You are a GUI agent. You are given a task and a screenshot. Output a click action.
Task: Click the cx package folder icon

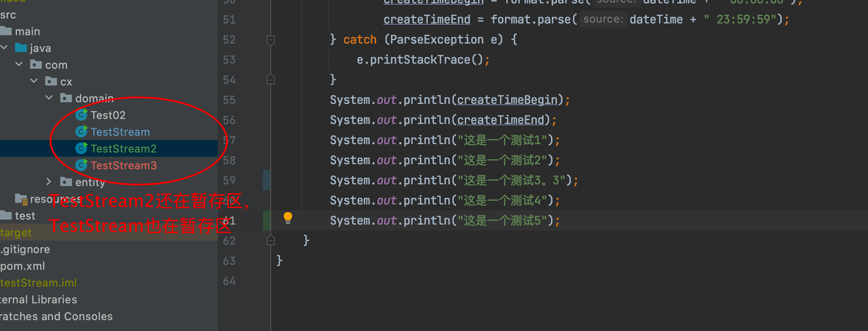click(x=51, y=81)
